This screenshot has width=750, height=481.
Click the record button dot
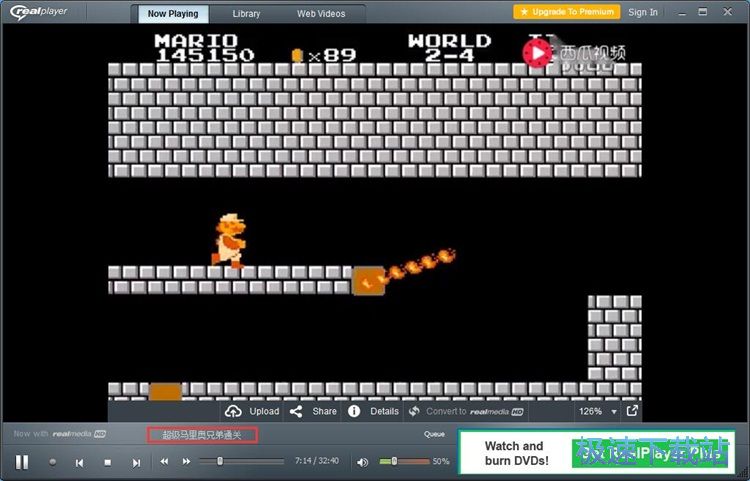pos(53,462)
